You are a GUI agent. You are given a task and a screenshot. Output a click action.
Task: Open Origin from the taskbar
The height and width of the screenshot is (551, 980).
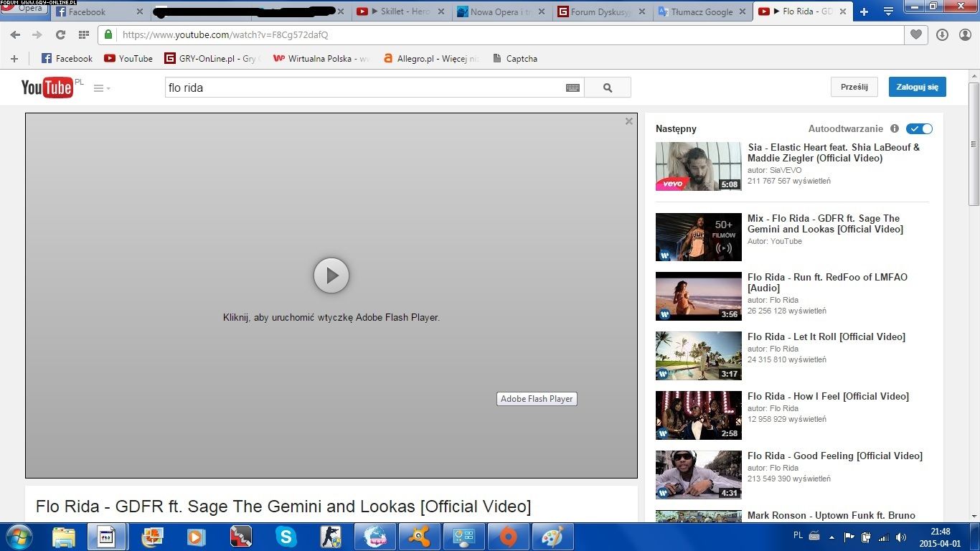(x=508, y=537)
